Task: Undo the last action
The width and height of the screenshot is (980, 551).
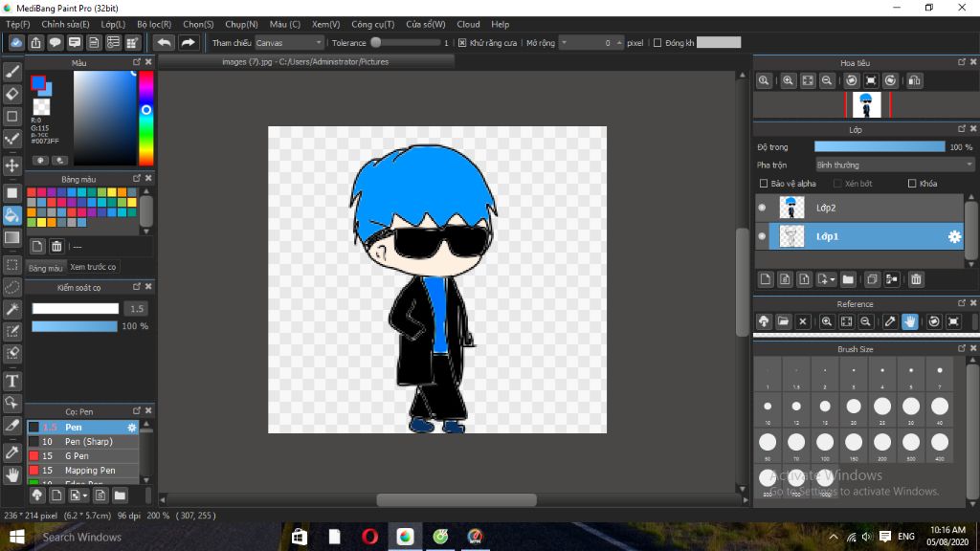Action: (165, 42)
